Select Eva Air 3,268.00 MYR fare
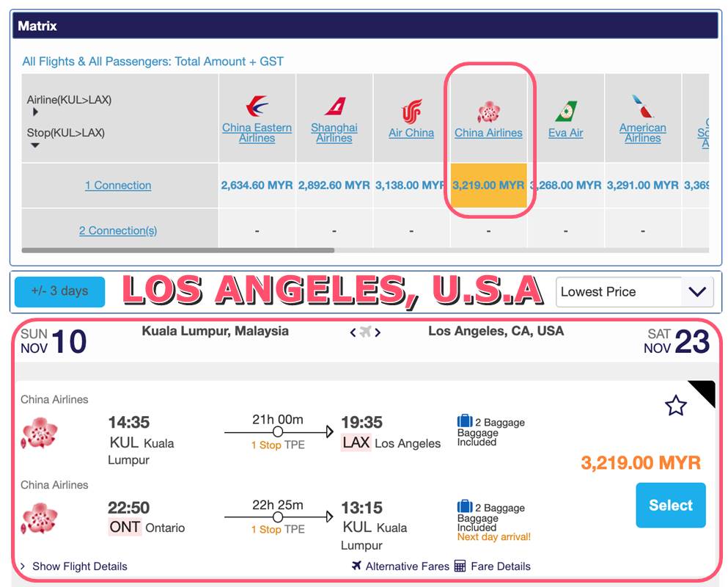 click(565, 185)
